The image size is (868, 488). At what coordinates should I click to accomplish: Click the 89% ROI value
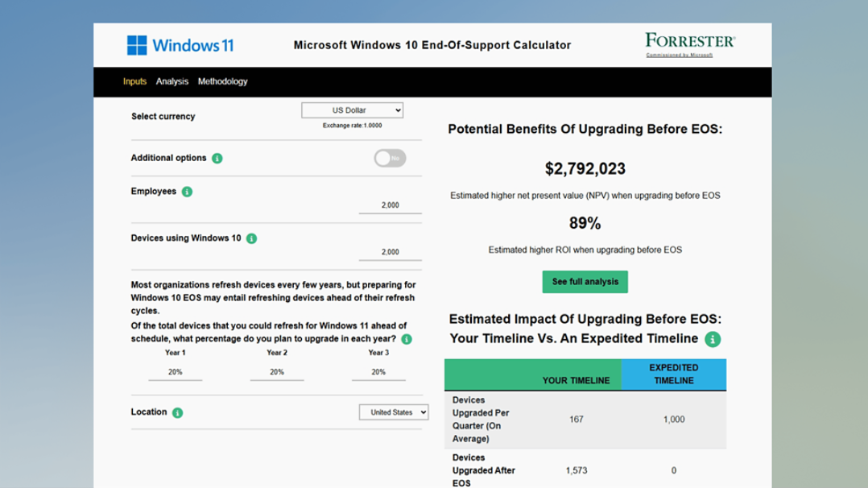coord(585,223)
